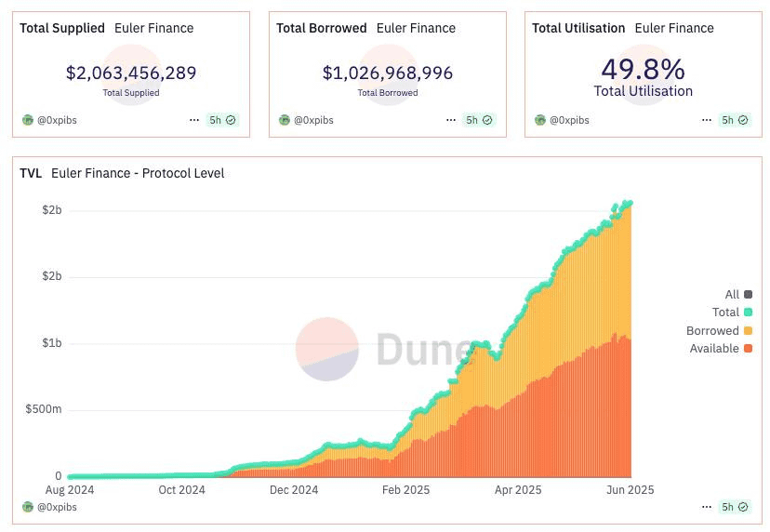The width and height of the screenshot is (770, 532).
Task: Click the Dec 2024 x-axis label
Action: pos(294,490)
